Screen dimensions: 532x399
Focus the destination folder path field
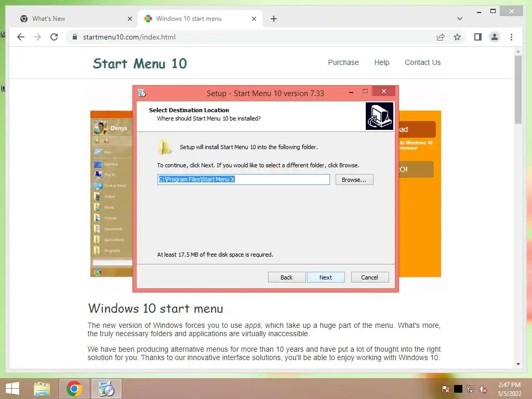pyautogui.click(x=243, y=179)
